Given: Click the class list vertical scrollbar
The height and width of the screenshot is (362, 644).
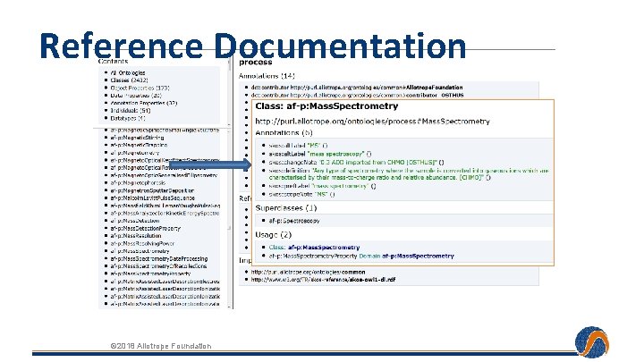Looking at the screenshot, I should (229, 217).
